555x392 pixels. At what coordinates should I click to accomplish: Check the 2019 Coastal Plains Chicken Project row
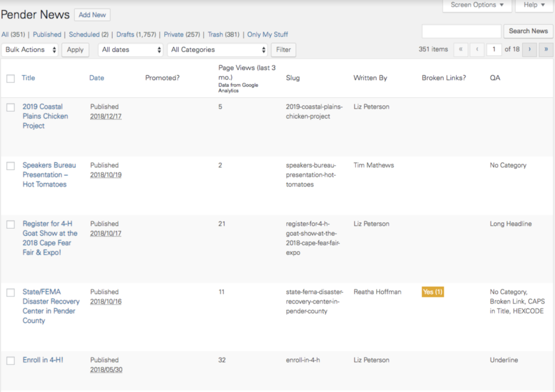(x=11, y=107)
